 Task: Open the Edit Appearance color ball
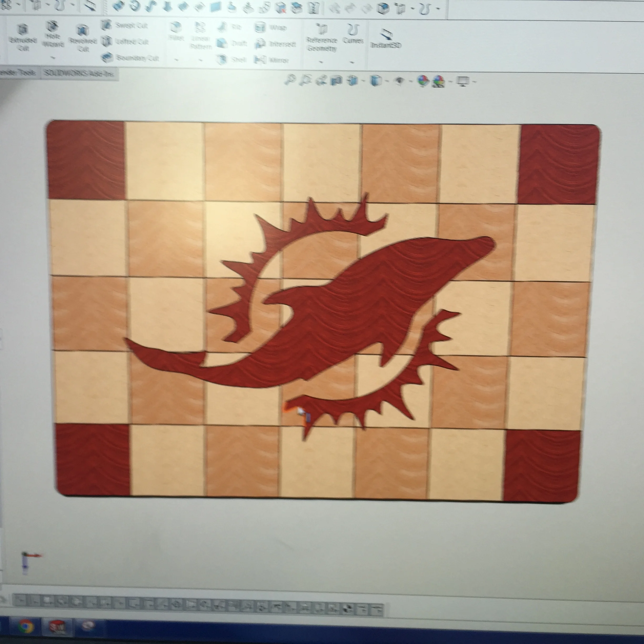point(423,81)
